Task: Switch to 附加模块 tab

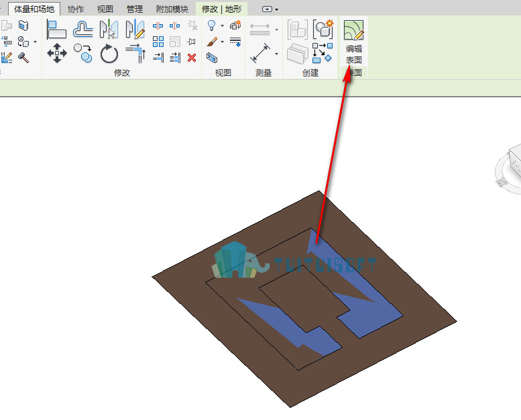Action: click(x=172, y=9)
